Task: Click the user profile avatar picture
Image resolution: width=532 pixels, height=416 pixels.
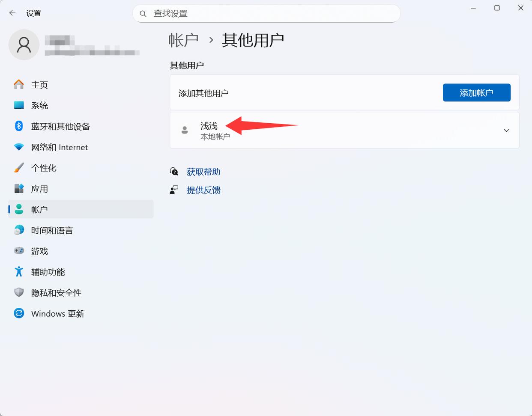Action: coord(24,45)
